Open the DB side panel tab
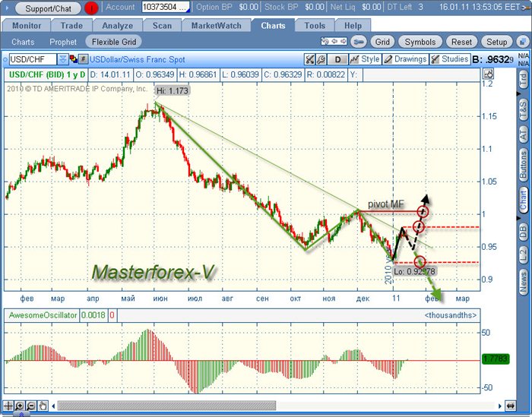This screenshot has width=532, height=417. [523, 231]
